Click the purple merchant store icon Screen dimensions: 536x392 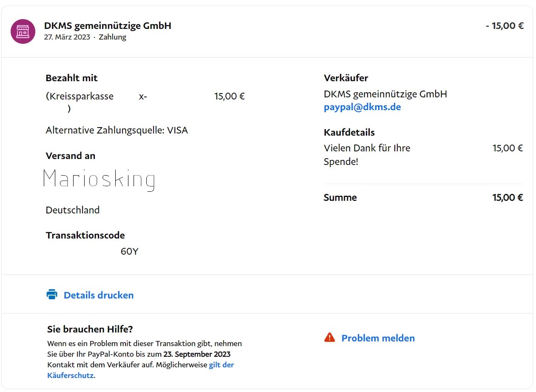point(23,31)
